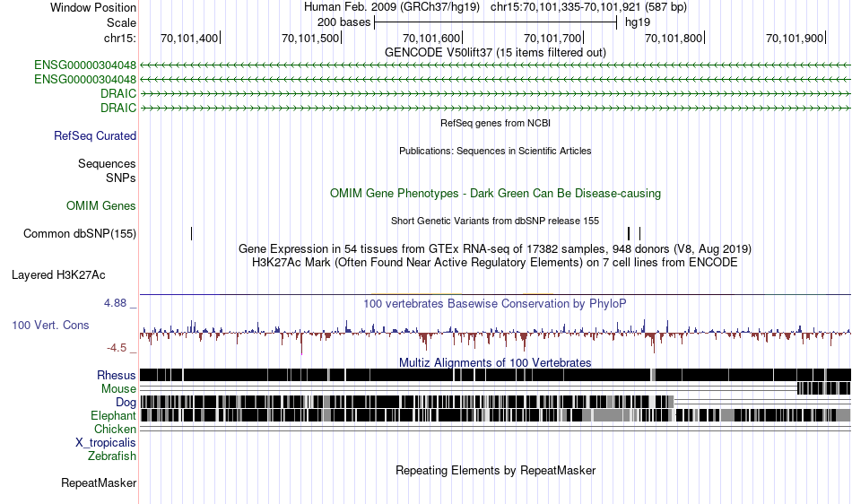Click the Window Position track label
The image size is (852, 504).
click(93, 7)
